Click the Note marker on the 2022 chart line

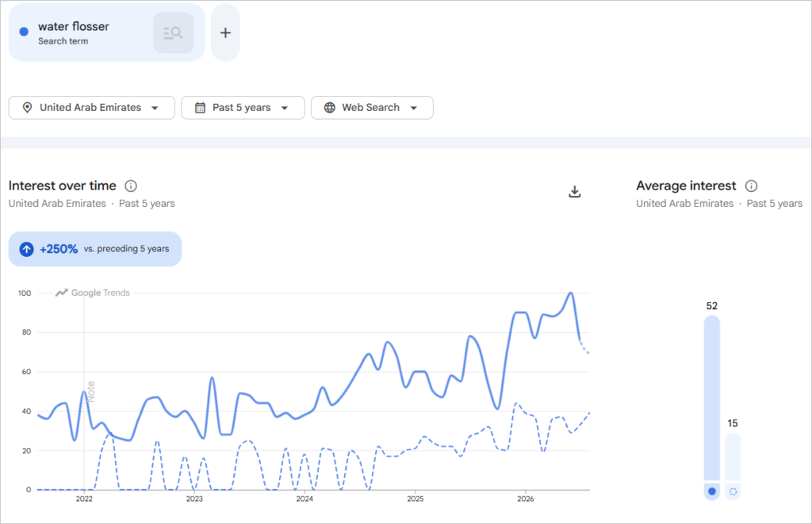coord(90,392)
